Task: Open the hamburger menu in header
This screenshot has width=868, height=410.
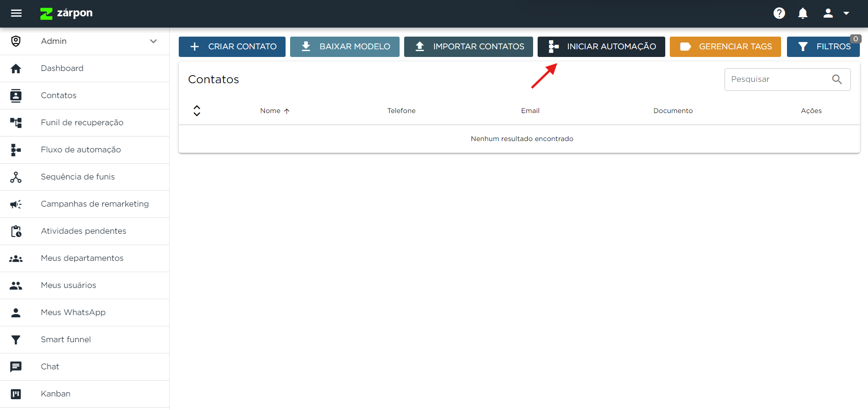Action: coord(16,13)
